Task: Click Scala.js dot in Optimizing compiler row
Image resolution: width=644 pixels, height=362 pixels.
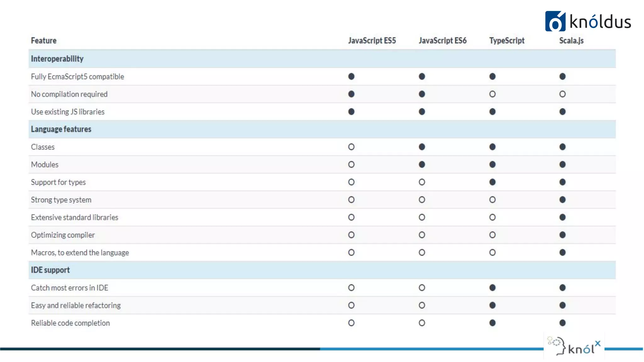Action: coord(563,235)
